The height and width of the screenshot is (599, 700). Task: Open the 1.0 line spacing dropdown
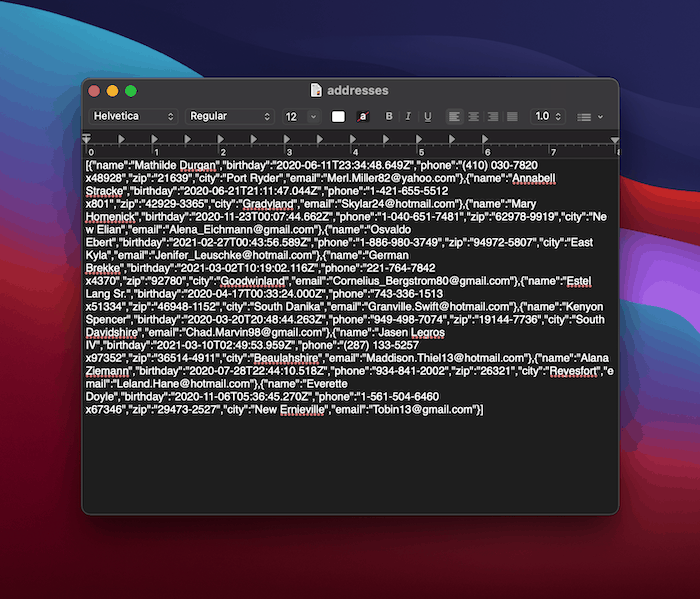547,116
